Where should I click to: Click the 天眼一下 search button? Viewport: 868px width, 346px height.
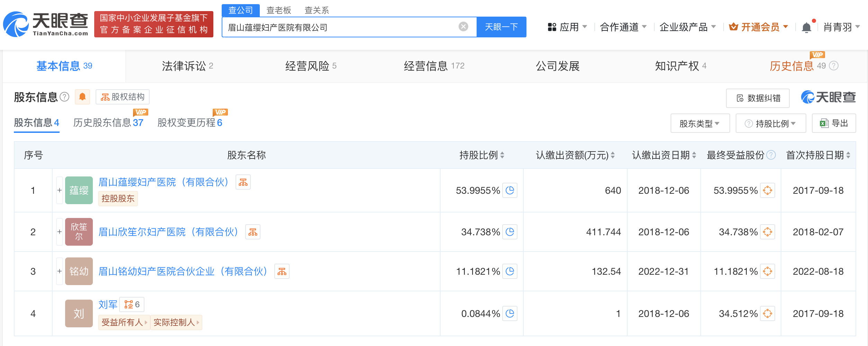501,27
